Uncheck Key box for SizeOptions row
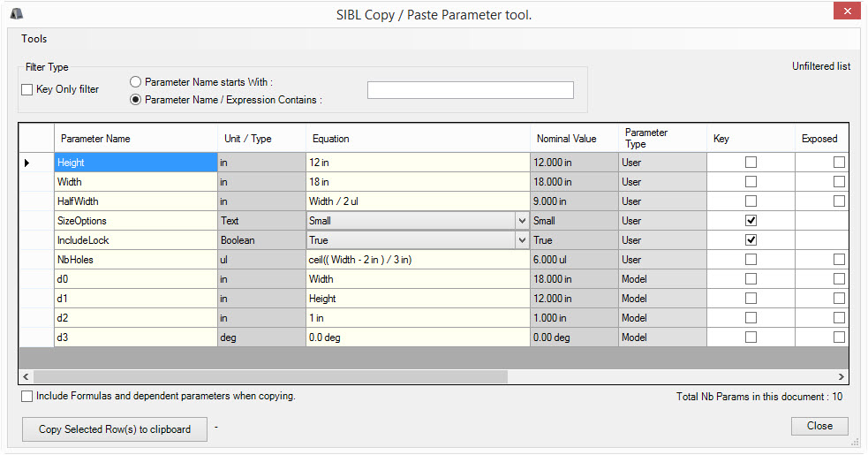 (751, 221)
